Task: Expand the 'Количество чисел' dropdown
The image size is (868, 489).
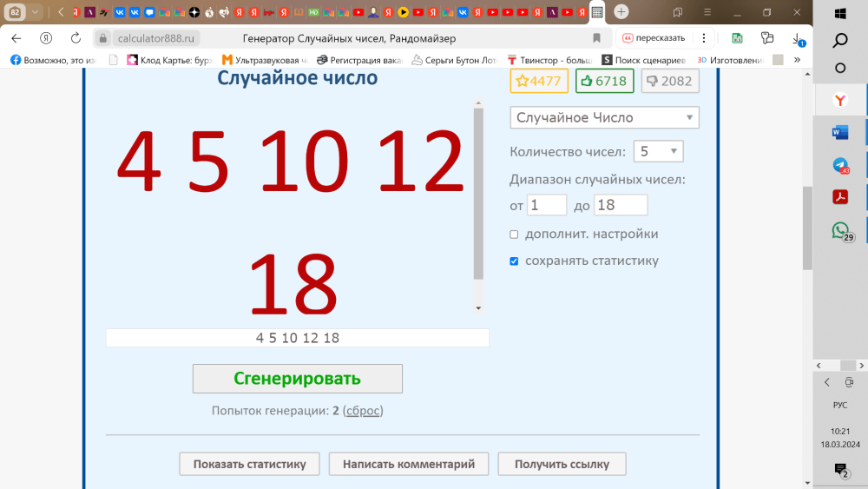Action: pyautogui.click(x=658, y=151)
